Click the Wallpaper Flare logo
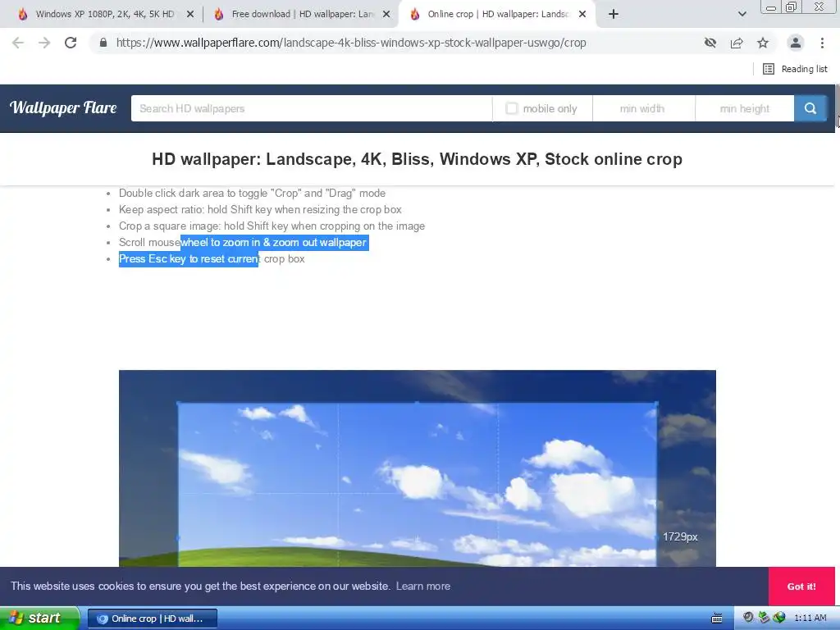 tap(63, 107)
